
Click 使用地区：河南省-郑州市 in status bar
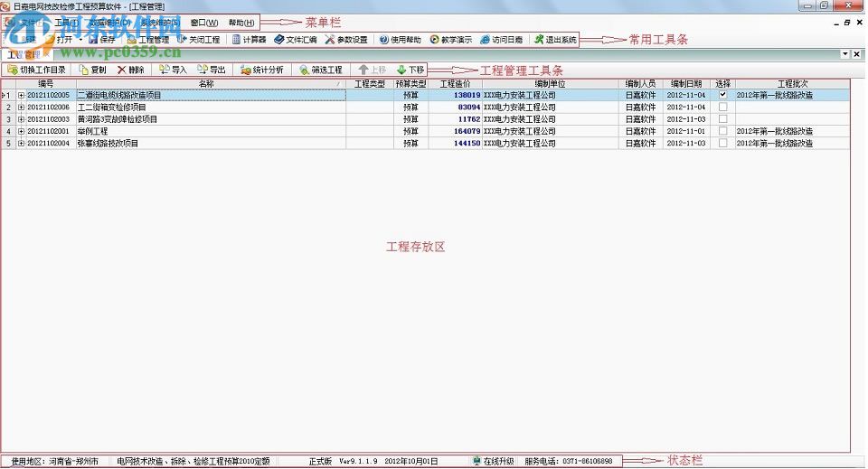pos(55,461)
